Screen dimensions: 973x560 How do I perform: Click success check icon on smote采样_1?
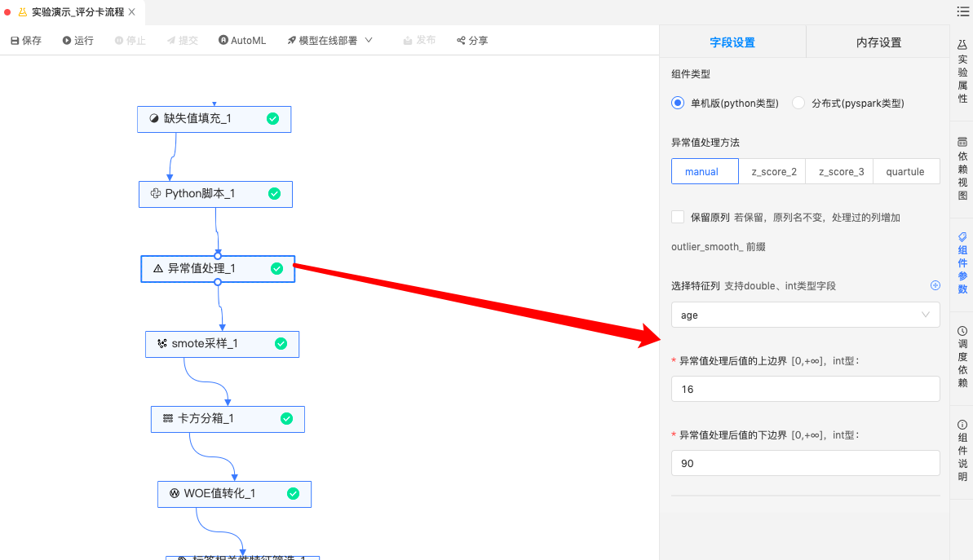point(281,343)
